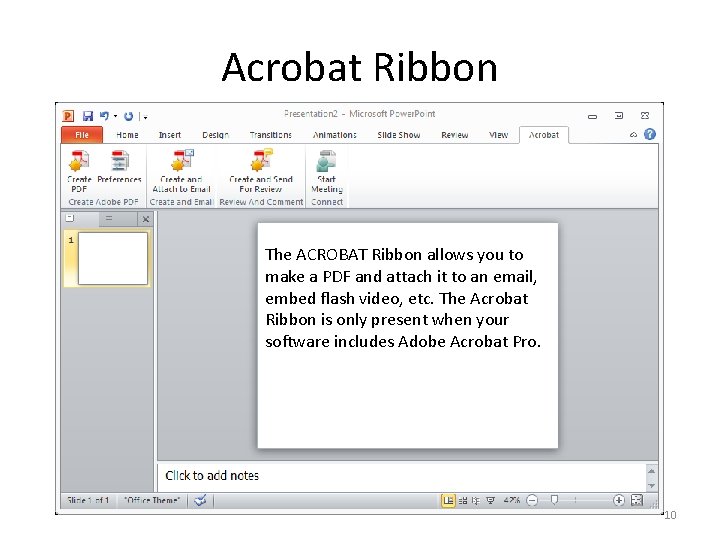Viewport: 720px width, 540px height.
Task: Switch to the Review tab
Action: click(x=455, y=135)
